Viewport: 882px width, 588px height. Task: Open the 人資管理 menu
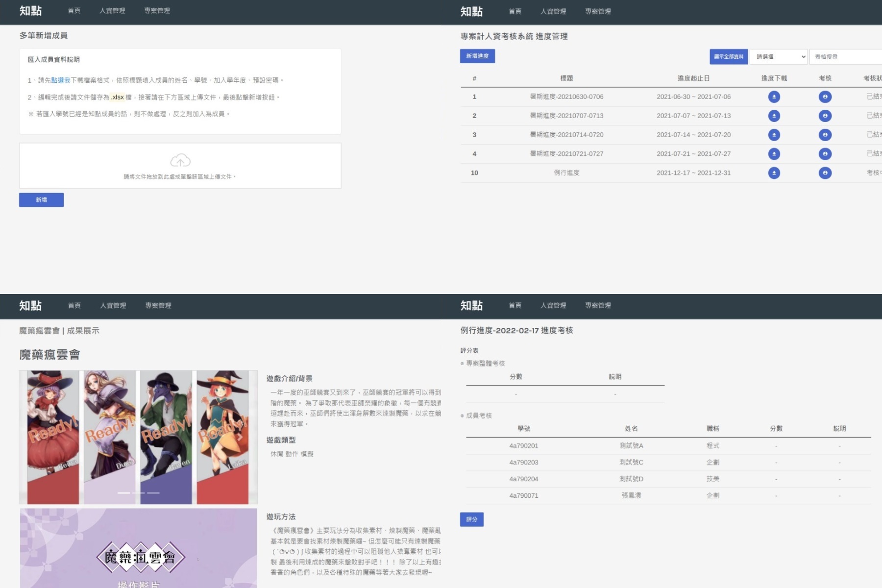(113, 11)
